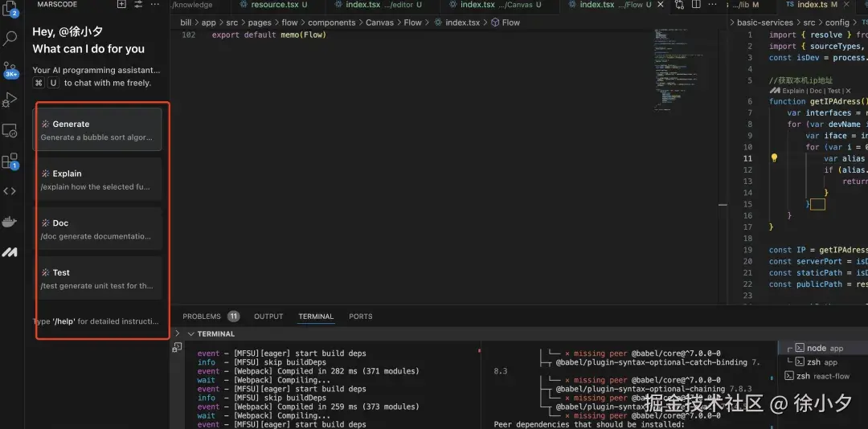
Task: Click the MarsCode logo in the code lens
Action: click(x=775, y=90)
